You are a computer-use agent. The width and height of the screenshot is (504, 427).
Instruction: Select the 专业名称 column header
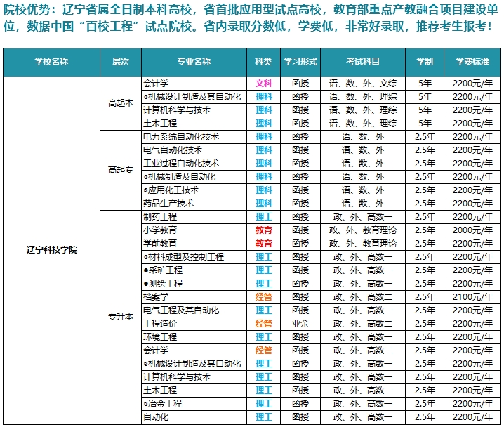pyautogui.click(x=194, y=62)
